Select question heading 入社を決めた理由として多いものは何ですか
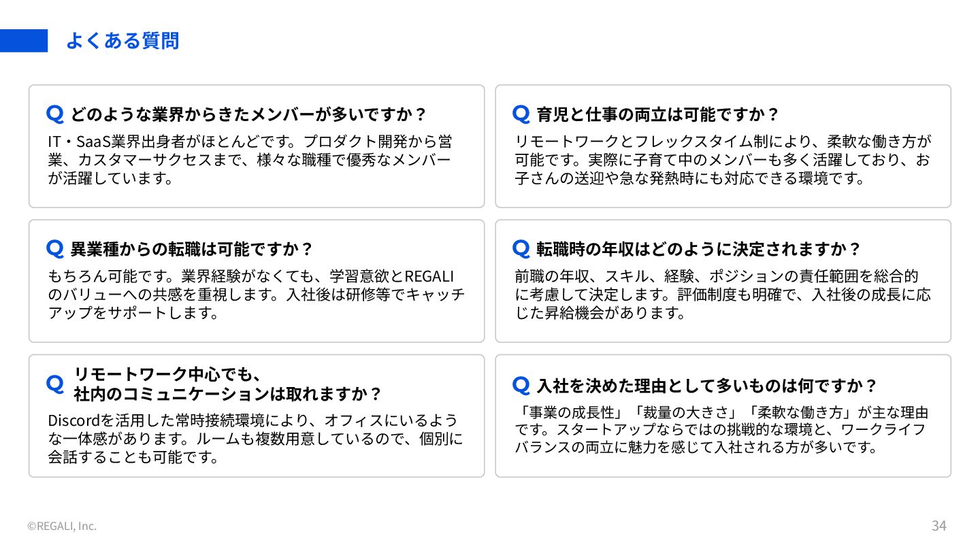The height and width of the screenshot is (551, 980). 707,386
